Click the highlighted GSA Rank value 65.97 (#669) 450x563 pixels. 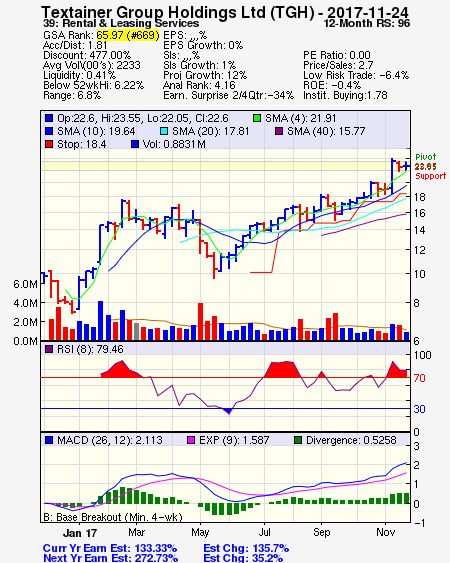(128, 35)
